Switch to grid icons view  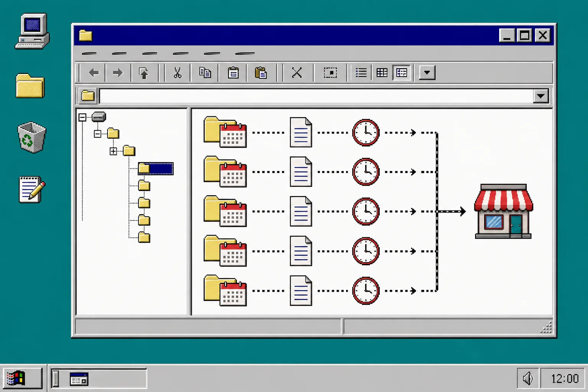[382, 73]
